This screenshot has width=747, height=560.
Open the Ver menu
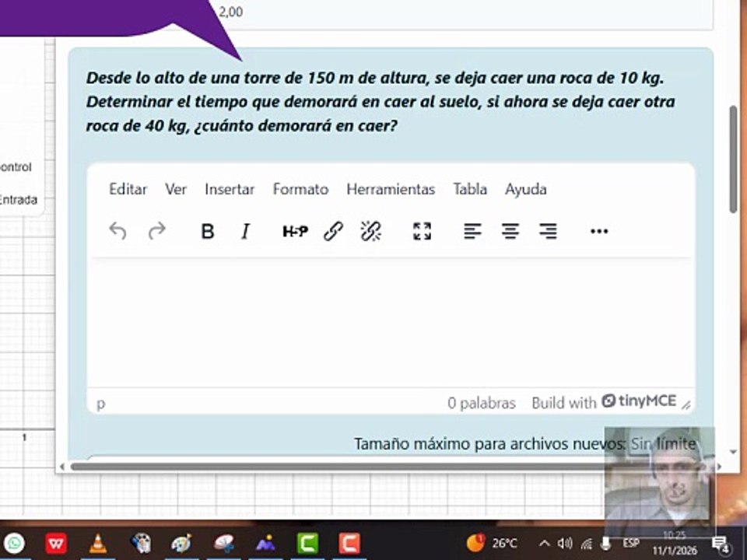coord(176,190)
